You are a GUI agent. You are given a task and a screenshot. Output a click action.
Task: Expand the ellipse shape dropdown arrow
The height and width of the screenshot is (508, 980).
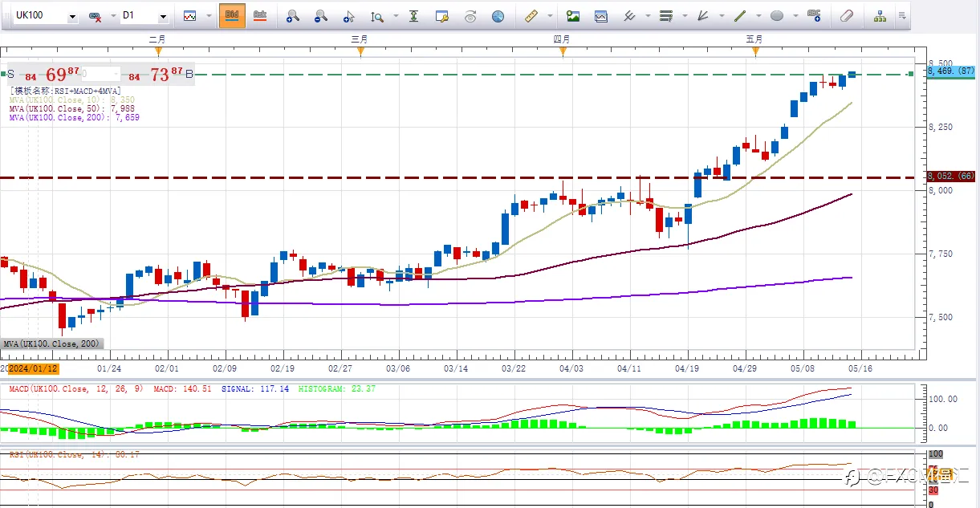point(795,17)
